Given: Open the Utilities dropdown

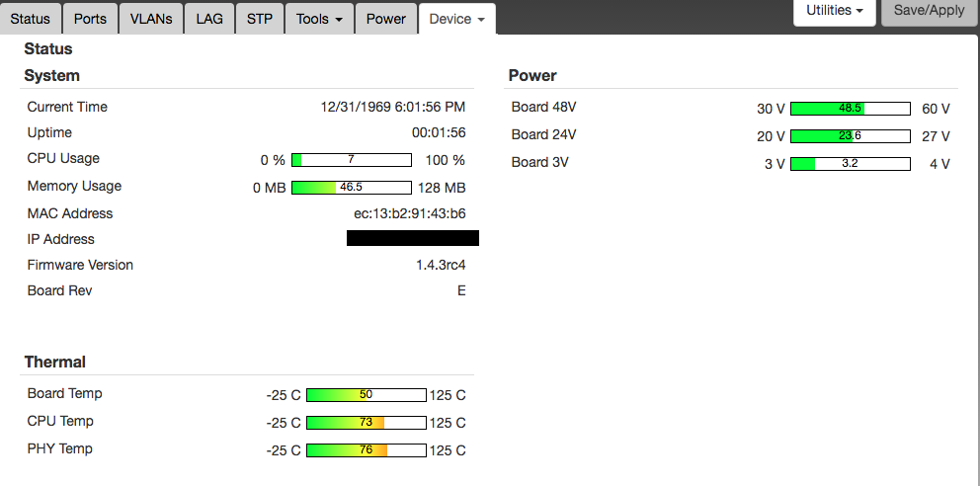Looking at the screenshot, I should pos(835,11).
